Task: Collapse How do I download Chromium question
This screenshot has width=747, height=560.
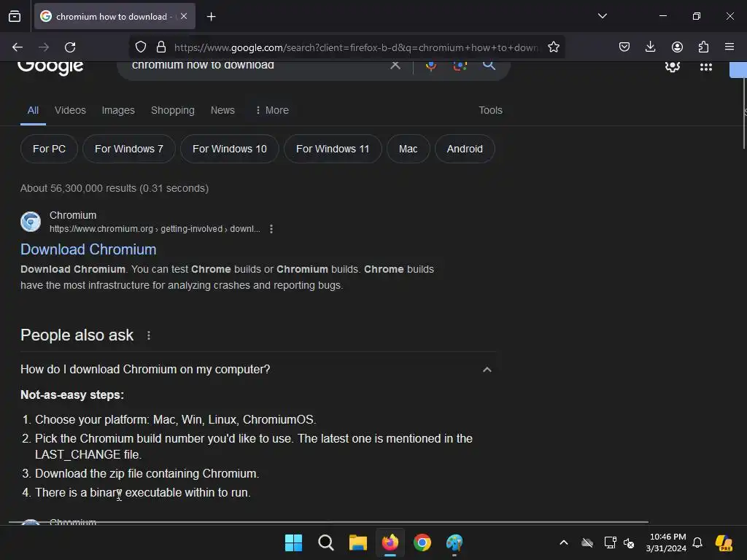Action: (145, 370)
